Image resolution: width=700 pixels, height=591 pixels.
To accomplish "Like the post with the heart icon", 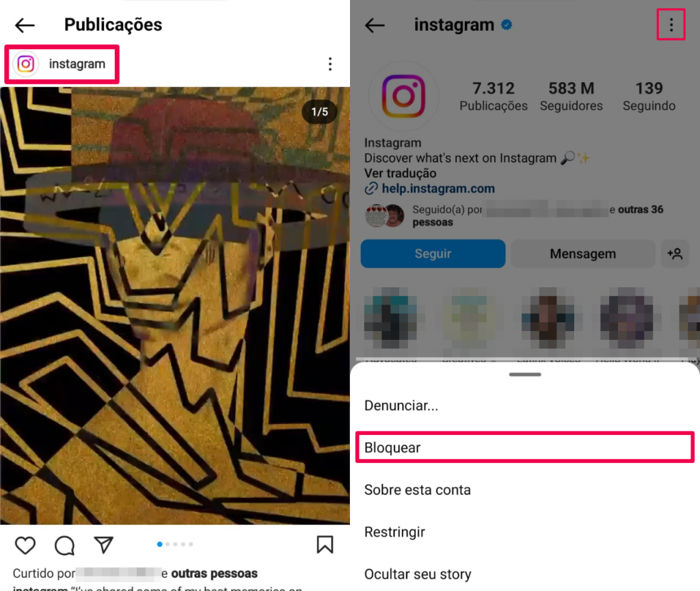I will tap(25, 545).
